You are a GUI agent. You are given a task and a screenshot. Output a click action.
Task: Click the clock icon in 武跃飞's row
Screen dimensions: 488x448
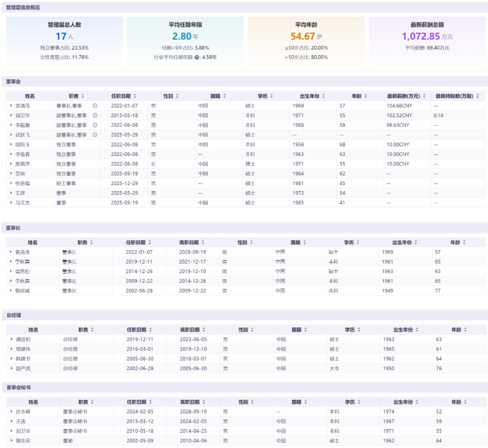[95, 135]
